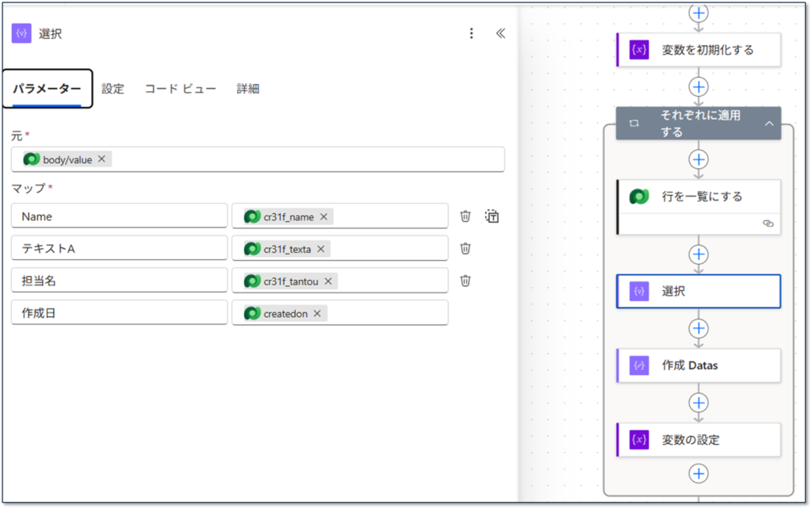Viewport: 812px width, 509px height.
Task: Open the 設定 tab
Action: tap(113, 89)
